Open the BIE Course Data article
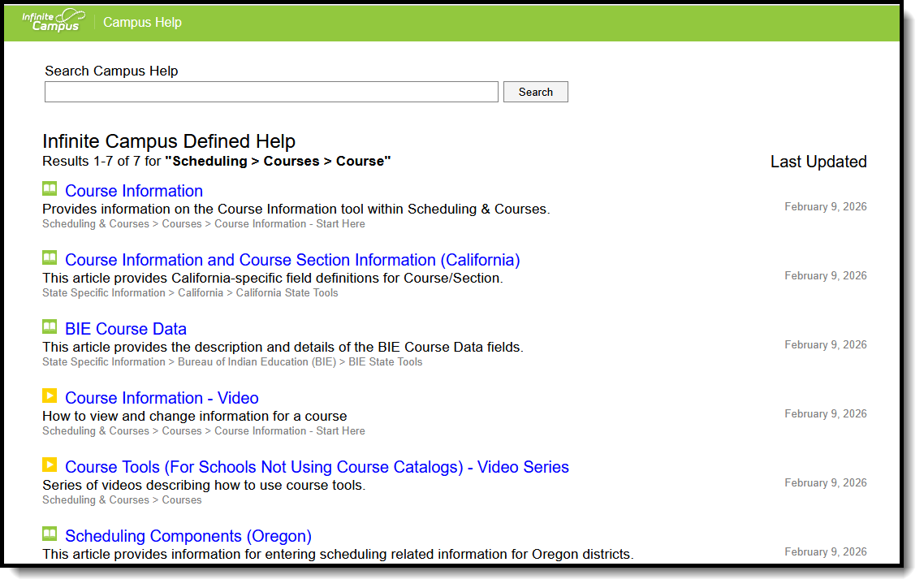This screenshot has height=588, width=924. tap(126, 329)
